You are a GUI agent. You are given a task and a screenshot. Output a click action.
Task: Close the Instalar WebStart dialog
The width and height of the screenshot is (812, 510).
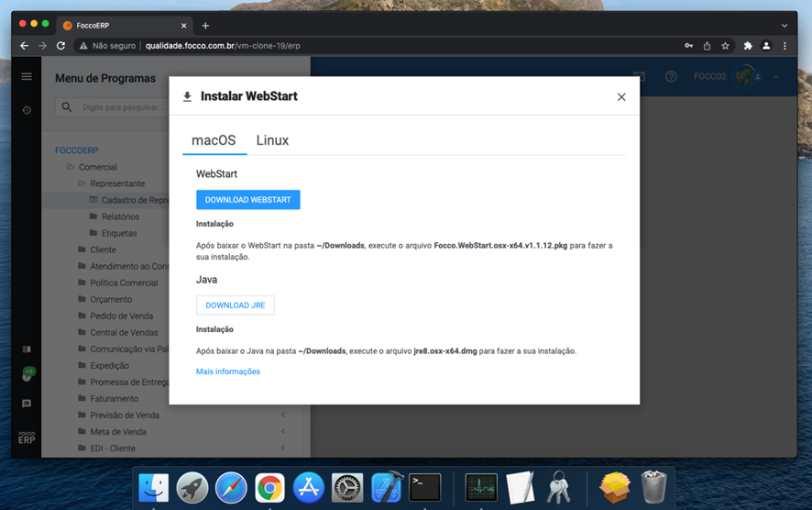point(621,97)
